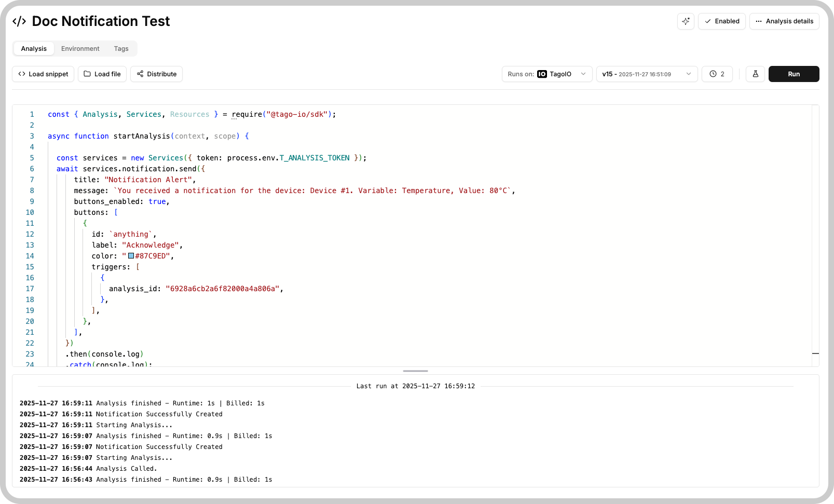834x504 pixels.
Task: Switch to the Analysis tab
Action: (34, 49)
